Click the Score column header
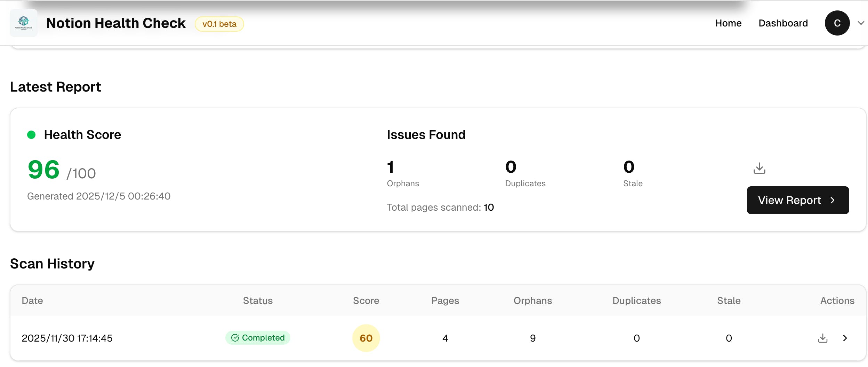This screenshot has height=367, width=868. [x=366, y=300]
